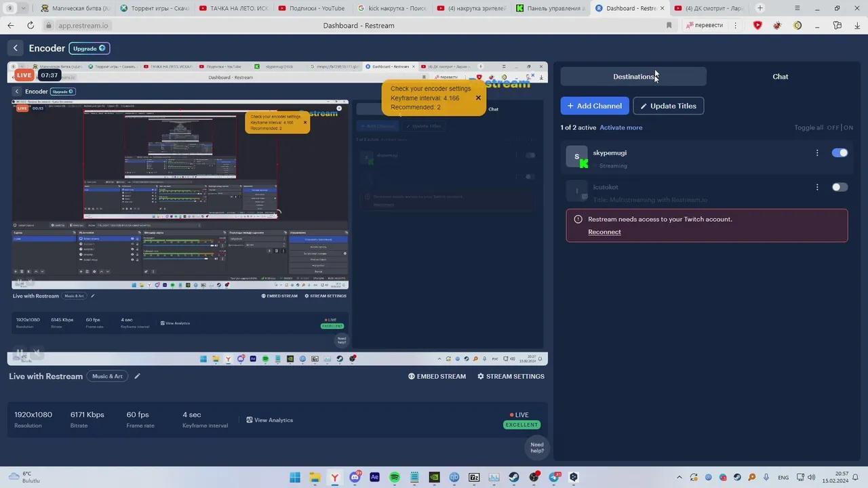
Task: Click View Analytics icon
Action: tap(250, 420)
